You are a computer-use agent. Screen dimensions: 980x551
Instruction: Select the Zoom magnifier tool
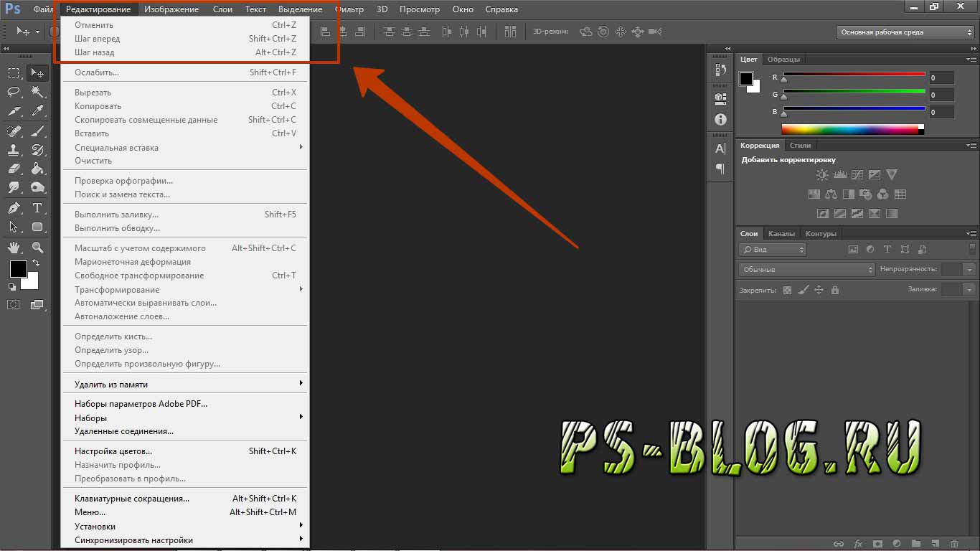coord(37,248)
